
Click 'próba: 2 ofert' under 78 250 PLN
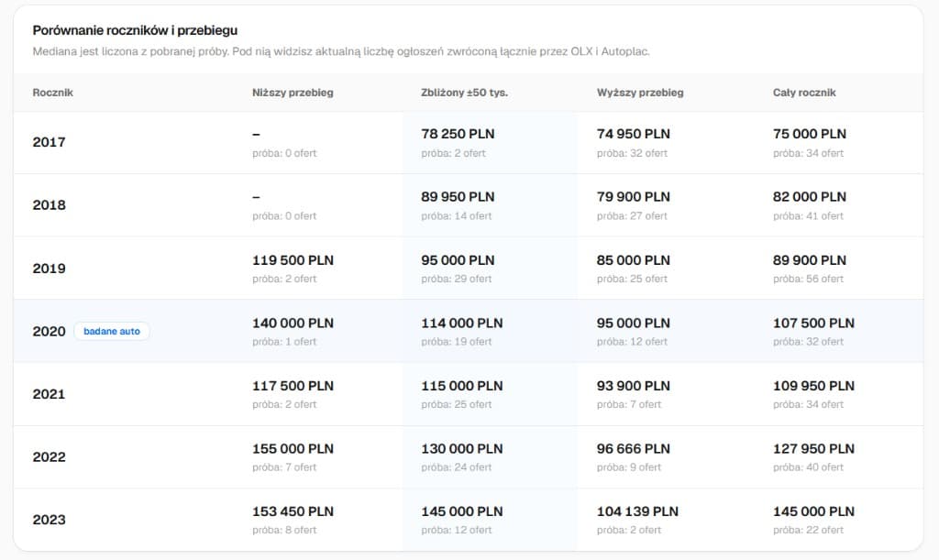coord(453,153)
